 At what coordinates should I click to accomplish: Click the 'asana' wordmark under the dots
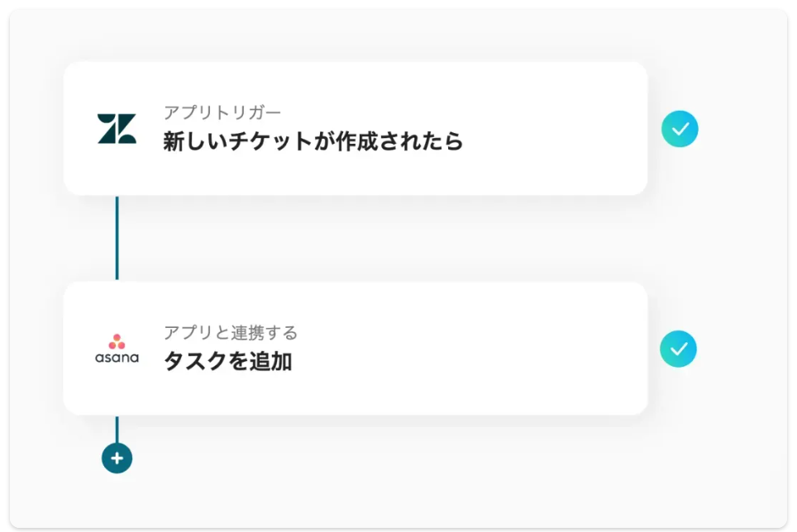pos(117,359)
